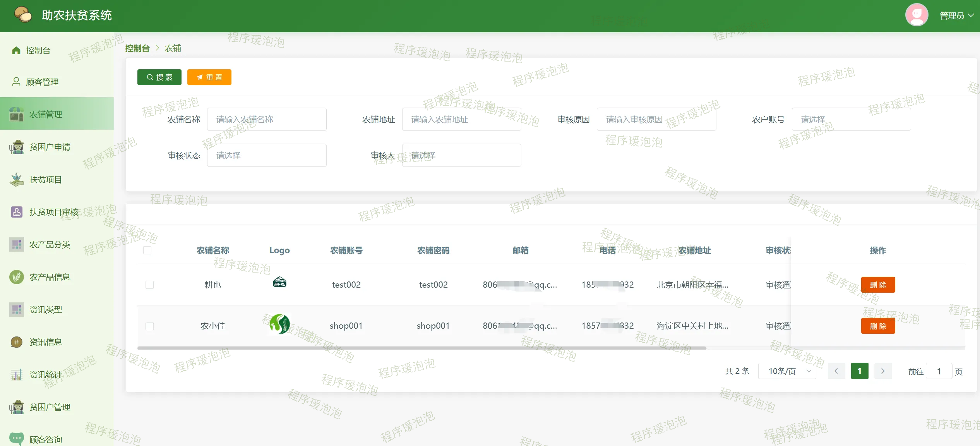Tick the checkbox for the 耕也 row

pos(149,285)
